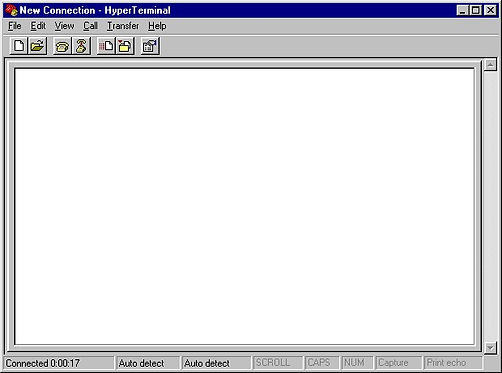Open the Help menu

(157, 26)
